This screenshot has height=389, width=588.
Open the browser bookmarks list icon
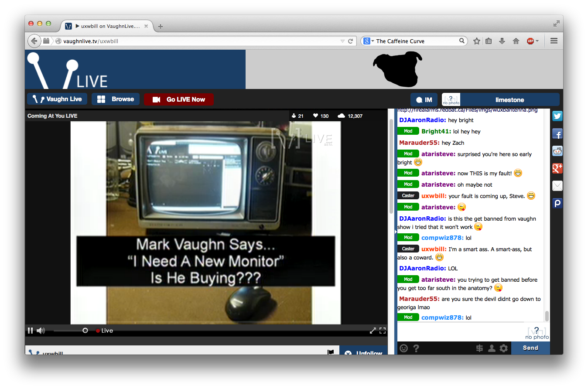489,41
